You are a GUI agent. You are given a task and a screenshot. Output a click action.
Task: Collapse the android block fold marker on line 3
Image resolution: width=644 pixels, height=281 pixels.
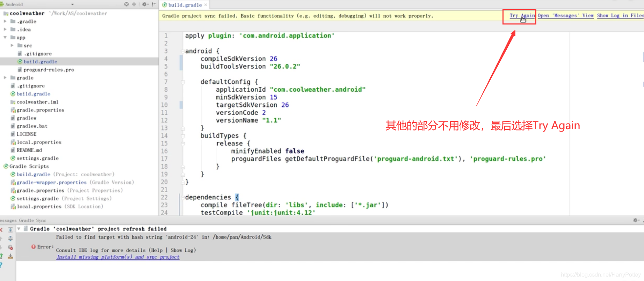[x=182, y=51]
